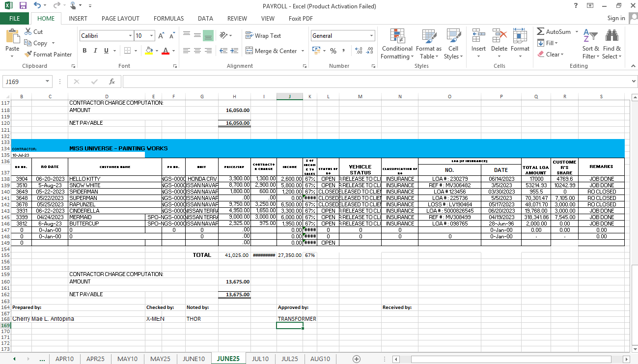
Task: Decrease font size with the small A
Action: coord(172,36)
